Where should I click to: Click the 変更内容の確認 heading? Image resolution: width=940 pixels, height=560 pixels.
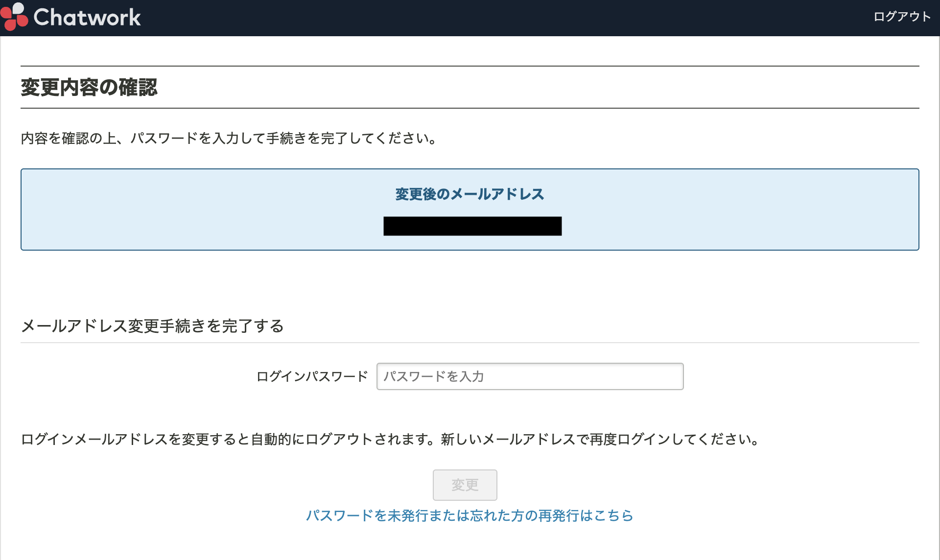pyautogui.click(x=89, y=88)
